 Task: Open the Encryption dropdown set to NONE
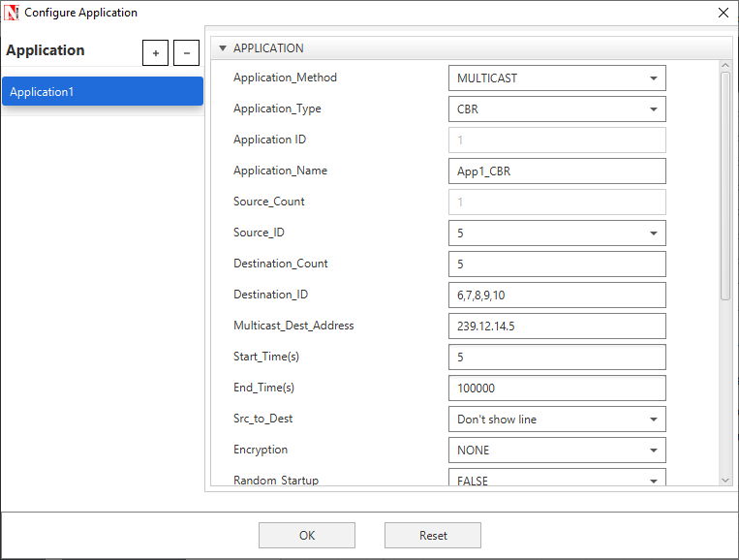pos(557,451)
